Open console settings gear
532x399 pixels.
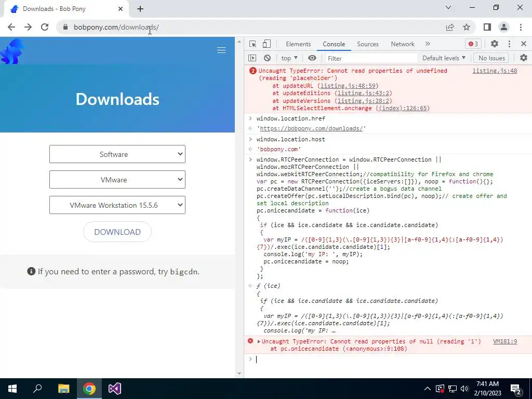click(x=524, y=58)
